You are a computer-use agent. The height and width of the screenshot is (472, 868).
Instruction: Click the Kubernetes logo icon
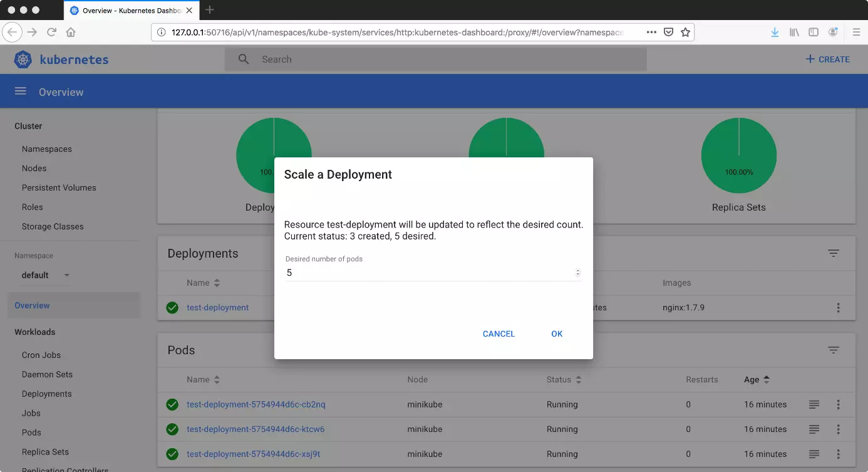23,60
